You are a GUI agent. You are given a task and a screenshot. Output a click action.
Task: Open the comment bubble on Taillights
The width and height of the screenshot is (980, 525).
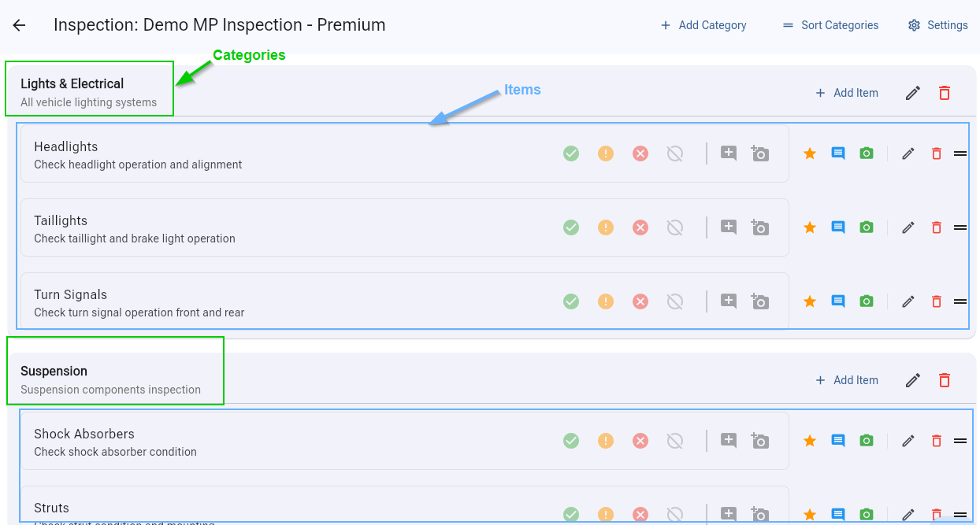(x=837, y=227)
